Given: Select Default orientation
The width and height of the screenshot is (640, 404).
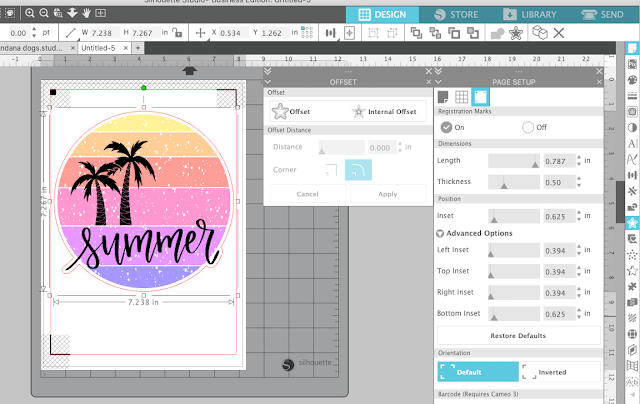Looking at the screenshot, I should click(478, 372).
